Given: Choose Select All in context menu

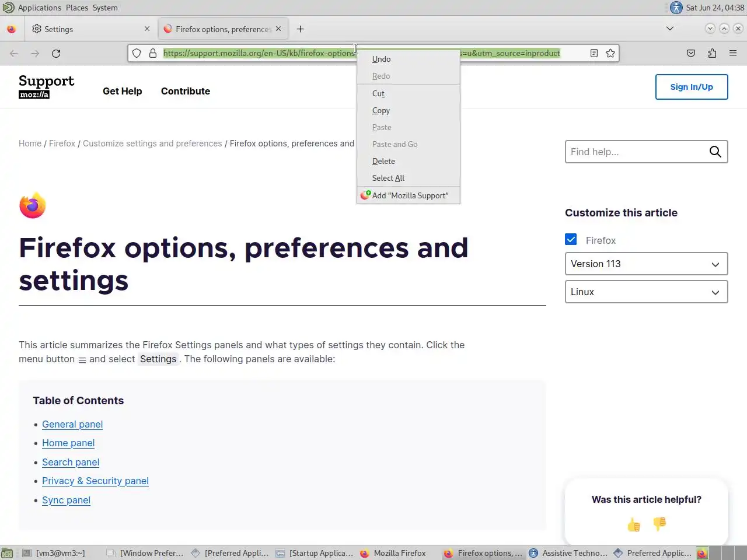Looking at the screenshot, I should 409,178.
